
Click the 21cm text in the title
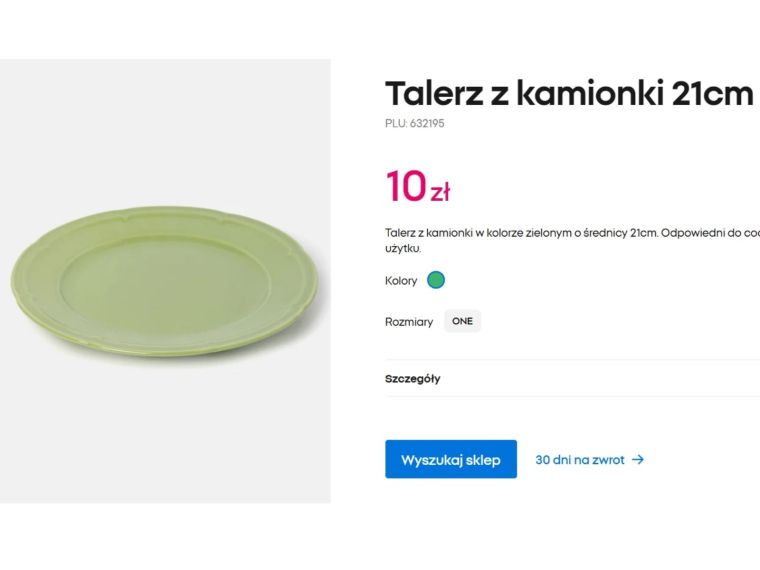click(712, 93)
